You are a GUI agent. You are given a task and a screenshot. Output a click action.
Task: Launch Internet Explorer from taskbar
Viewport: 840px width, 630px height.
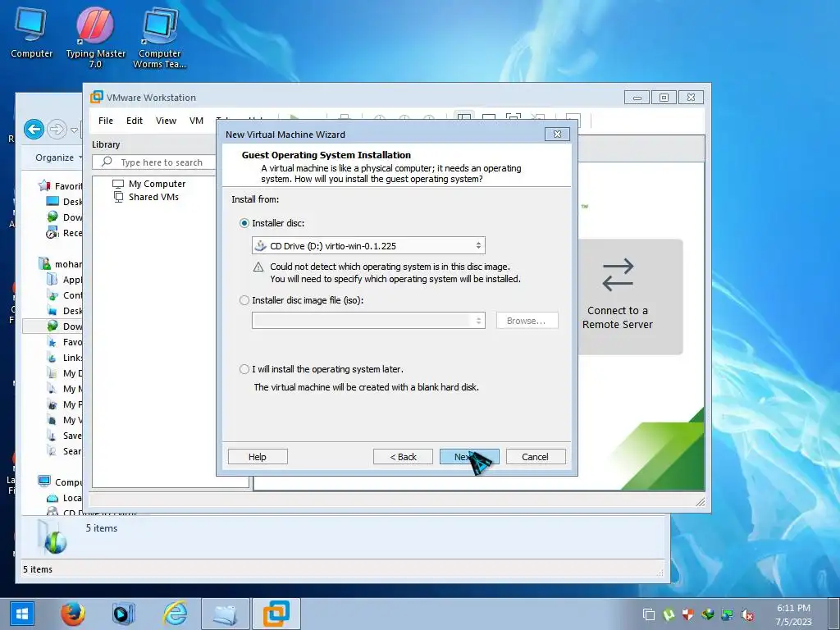coord(176,614)
